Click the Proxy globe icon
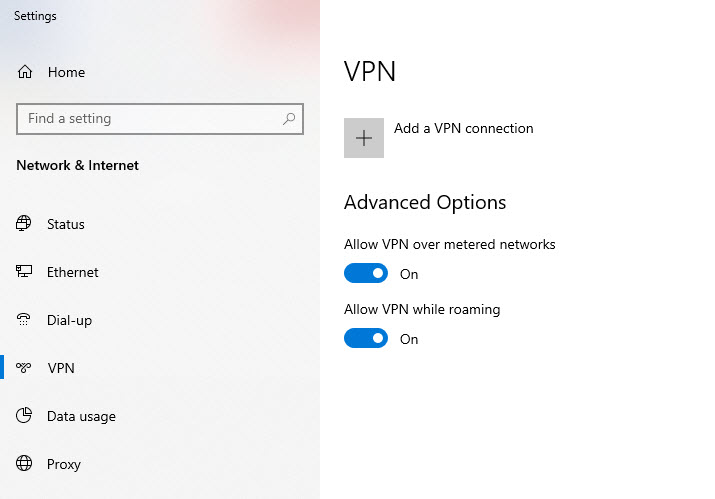The height and width of the screenshot is (499, 715). point(25,464)
